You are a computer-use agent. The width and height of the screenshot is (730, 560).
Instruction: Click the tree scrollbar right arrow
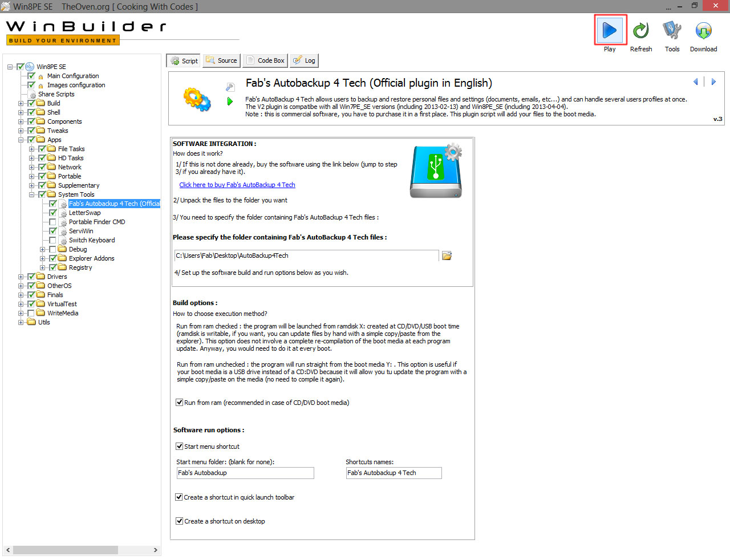[155, 550]
